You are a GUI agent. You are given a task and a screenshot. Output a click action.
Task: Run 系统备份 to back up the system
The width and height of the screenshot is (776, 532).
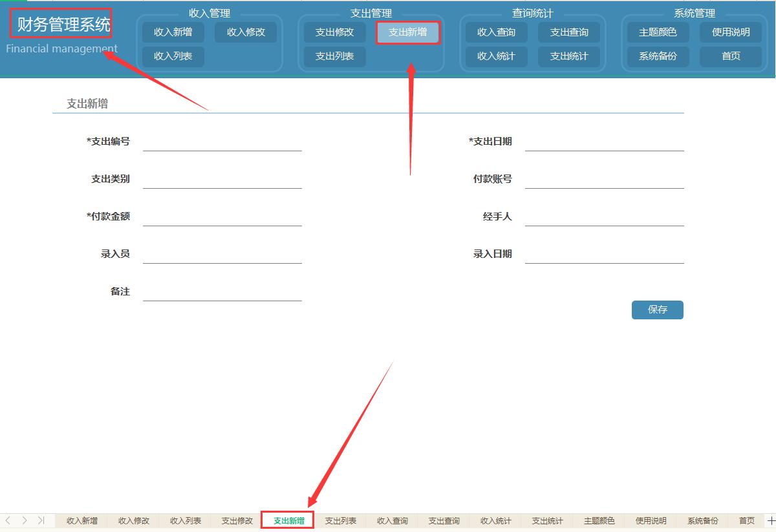click(x=658, y=56)
